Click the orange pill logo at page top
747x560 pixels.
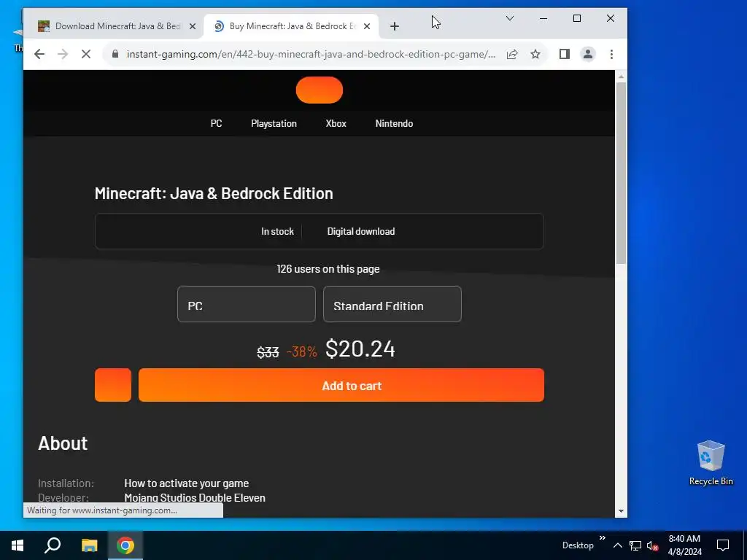[320, 90]
